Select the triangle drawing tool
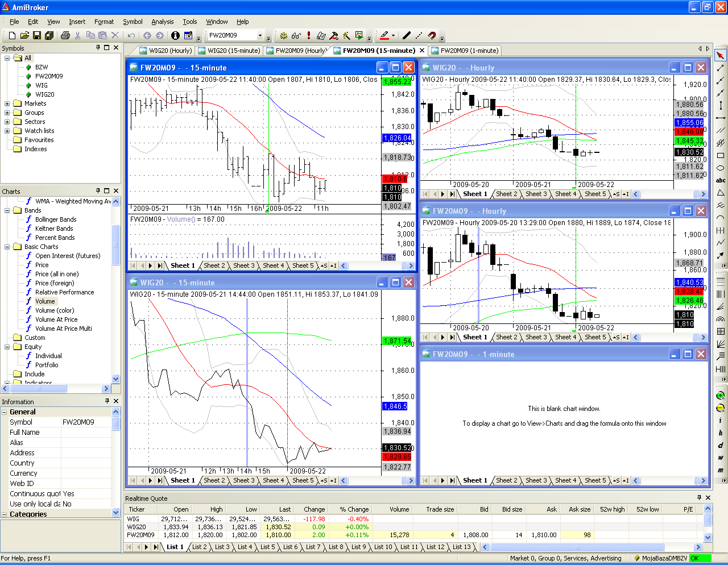Image resolution: width=728 pixels, height=565 pixels. (x=721, y=193)
